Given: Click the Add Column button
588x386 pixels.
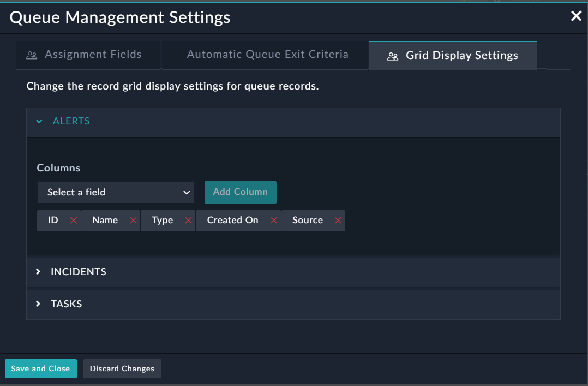Looking at the screenshot, I should (240, 192).
